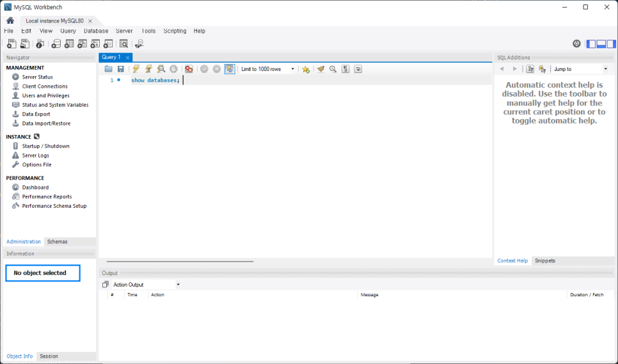Execute statement under cursor icon
The width and height of the screenshot is (618, 364).
(x=148, y=69)
